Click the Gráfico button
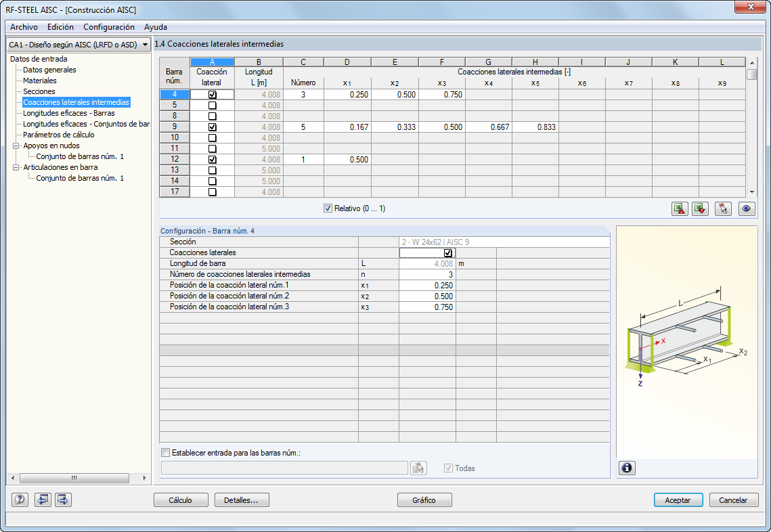The height and width of the screenshot is (532, 771). tap(424, 500)
